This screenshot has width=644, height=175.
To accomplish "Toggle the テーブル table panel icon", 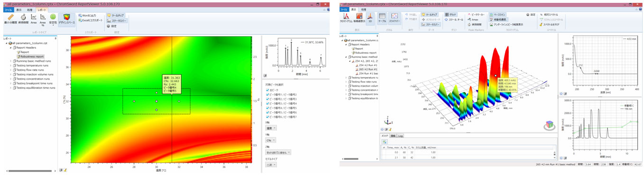I will point(382,19).
